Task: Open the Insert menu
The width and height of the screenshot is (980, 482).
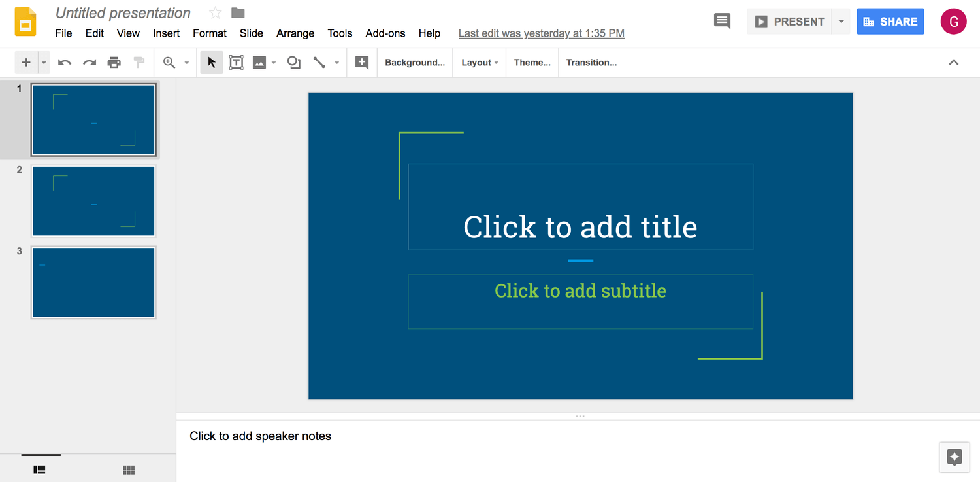Action: point(166,33)
